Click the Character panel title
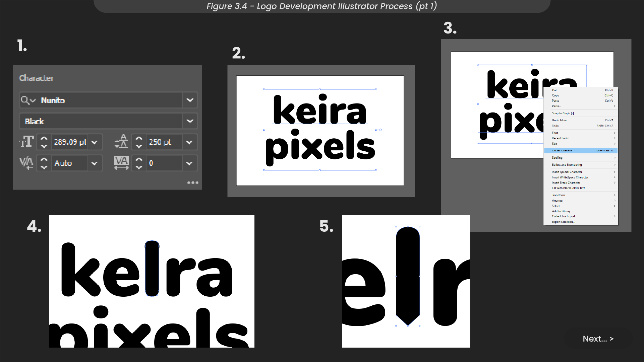Image resolution: width=644 pixels, height=362 pixels. [37, 78]
